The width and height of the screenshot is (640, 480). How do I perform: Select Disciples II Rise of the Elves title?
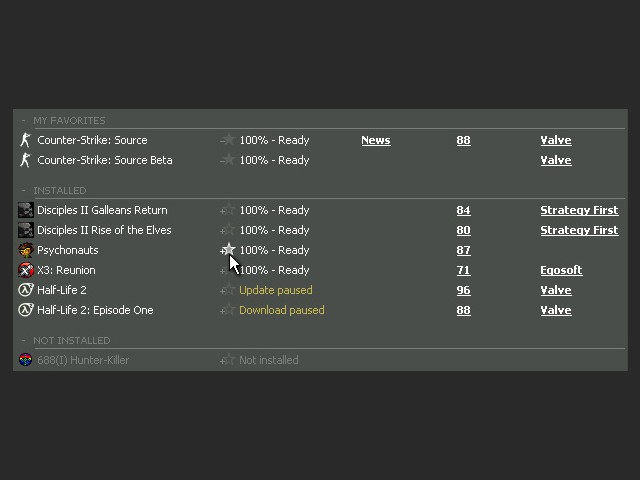[x=104, y=230]
